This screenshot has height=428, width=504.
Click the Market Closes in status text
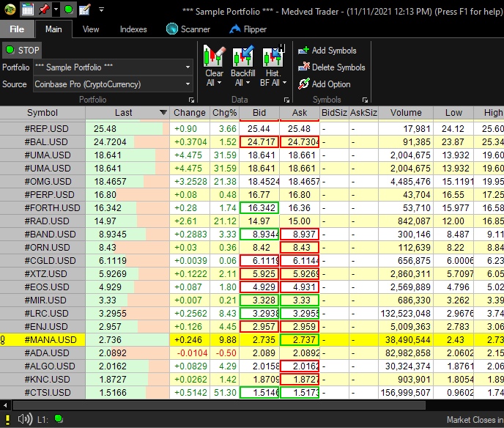475,420
